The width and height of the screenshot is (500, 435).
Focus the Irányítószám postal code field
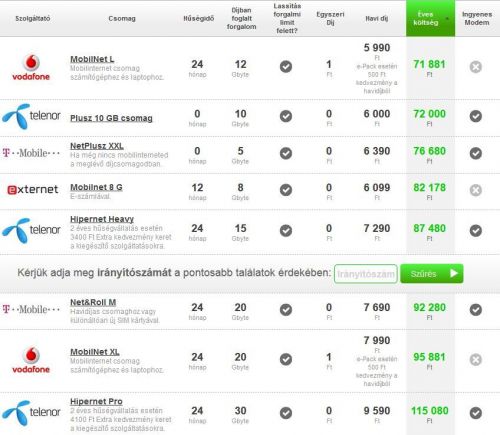[366, 274]
